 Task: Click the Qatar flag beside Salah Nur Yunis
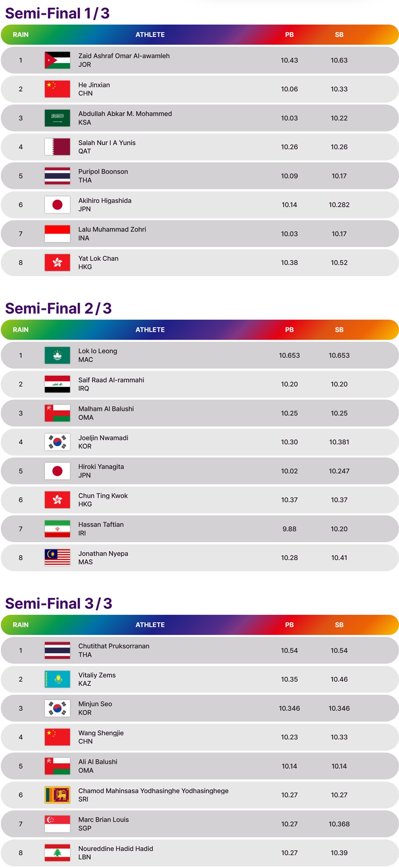click(57, 147)
